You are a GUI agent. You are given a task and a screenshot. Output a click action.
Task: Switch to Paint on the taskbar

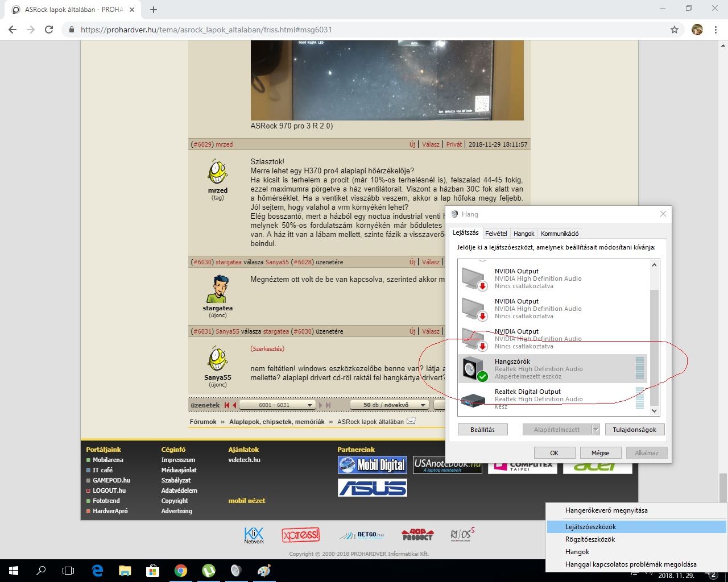[x=264, y=571]
